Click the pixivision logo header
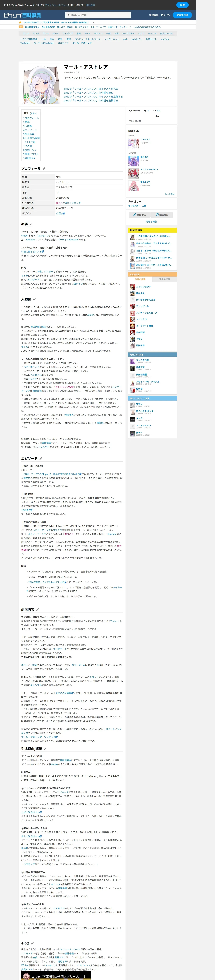The width and height of the screenshot is (215, 980). pyautogui.click(x=136, y=230)
